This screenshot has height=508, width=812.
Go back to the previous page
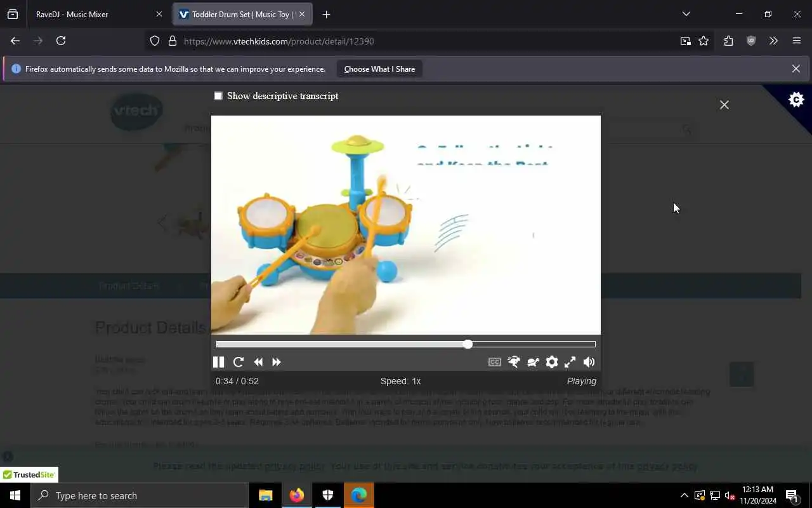pyautogui.click(x=15, y=41)
